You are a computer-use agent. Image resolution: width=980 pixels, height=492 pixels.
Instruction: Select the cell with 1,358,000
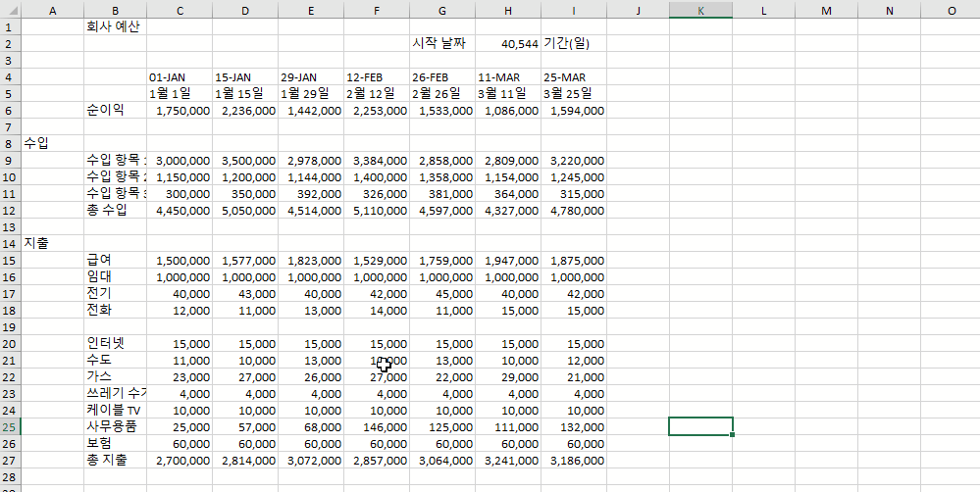pyautogui.click(x=442, y=177)
